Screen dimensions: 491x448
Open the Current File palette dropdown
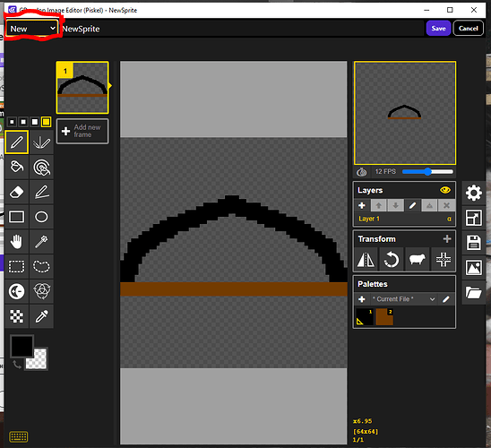[x=403, y=299]
